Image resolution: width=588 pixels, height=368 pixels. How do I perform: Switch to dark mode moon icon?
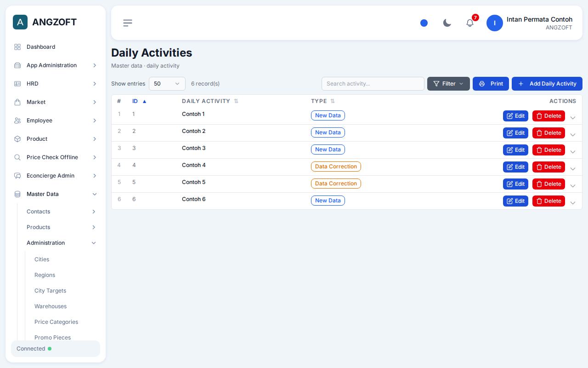click(447, 23)
